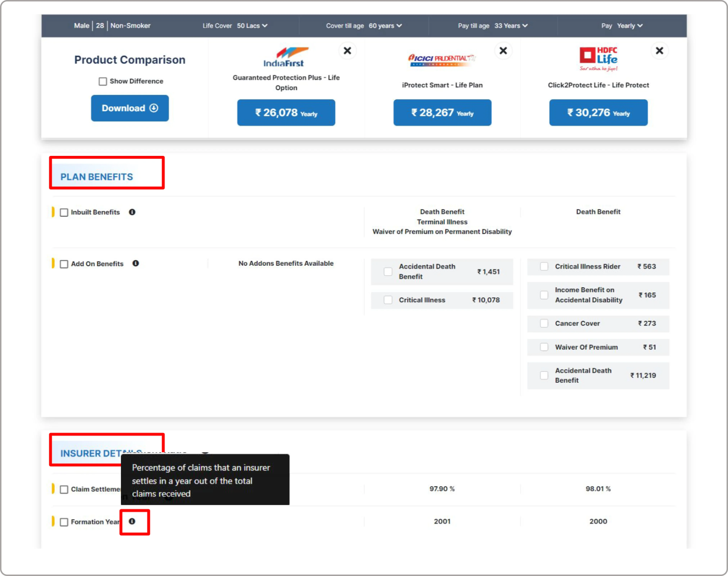728x576 pixels.
Task: Open the Pay till age 33 Years dropdown
Action: (493, 26)
